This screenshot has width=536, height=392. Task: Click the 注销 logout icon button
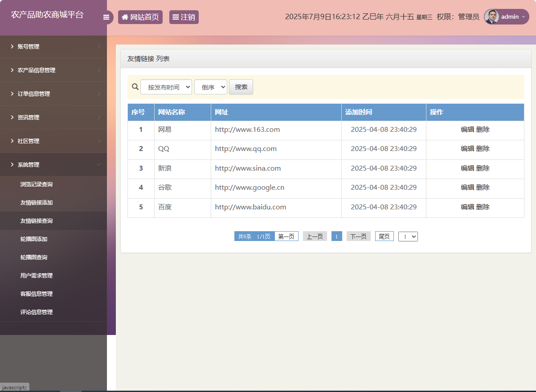pyautogui.click(x=176, y=16)
